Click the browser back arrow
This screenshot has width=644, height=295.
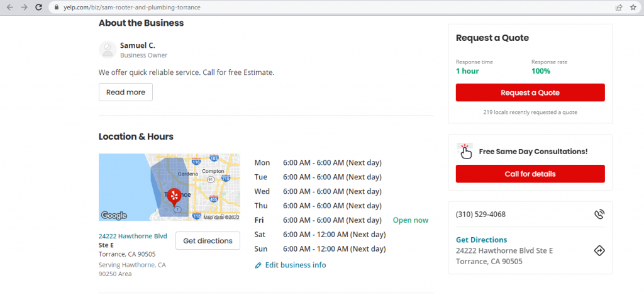point(9,7)
